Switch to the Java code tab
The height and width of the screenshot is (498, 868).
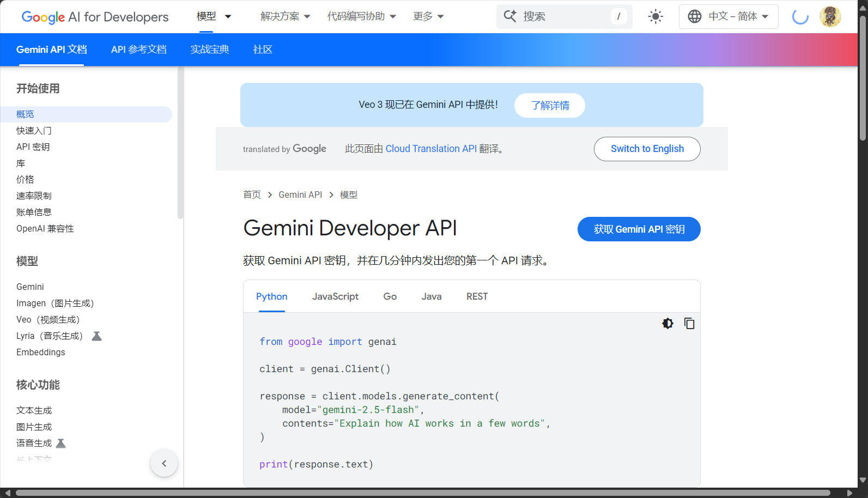pyautogui.click(x=432, y=296)
